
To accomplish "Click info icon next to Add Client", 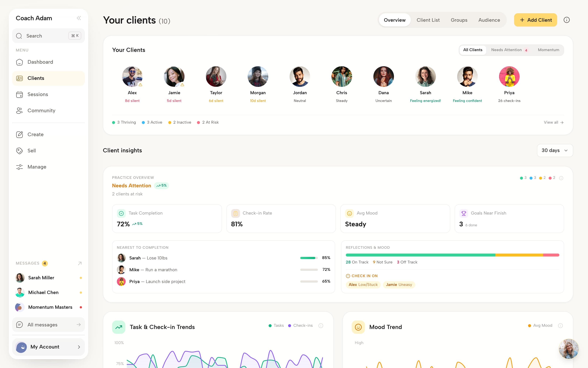I will (x=566, y=20).
